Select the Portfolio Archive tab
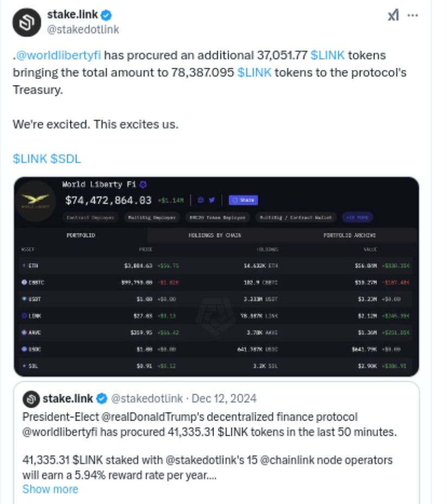 (x=349, y=235)
